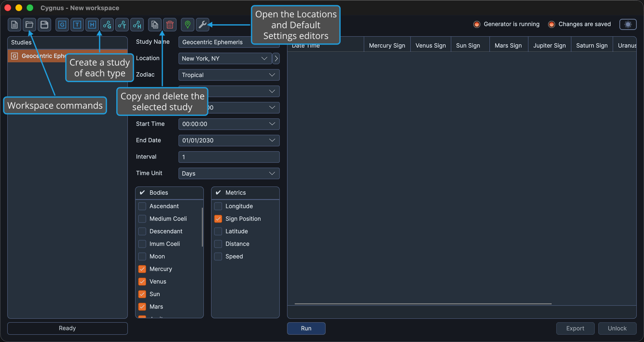
Task: Open the Start Time dropdown
Action: [229, 124]
